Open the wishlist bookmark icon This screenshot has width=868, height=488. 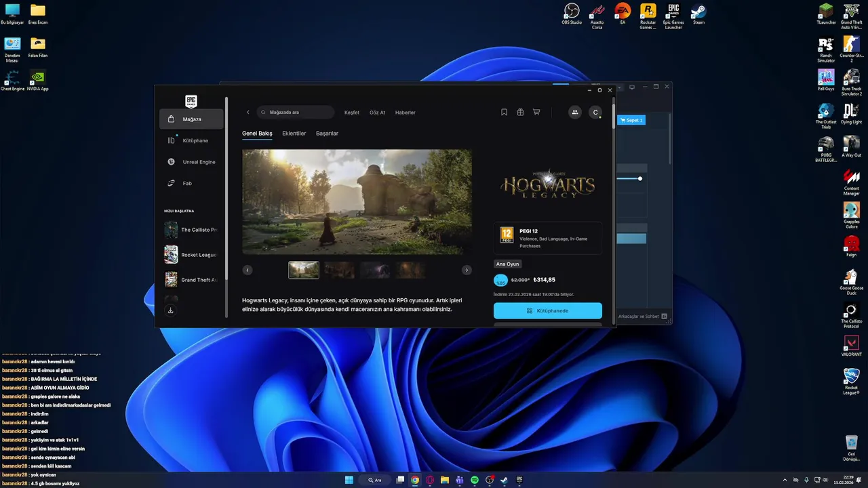click(x=504, y=113)
